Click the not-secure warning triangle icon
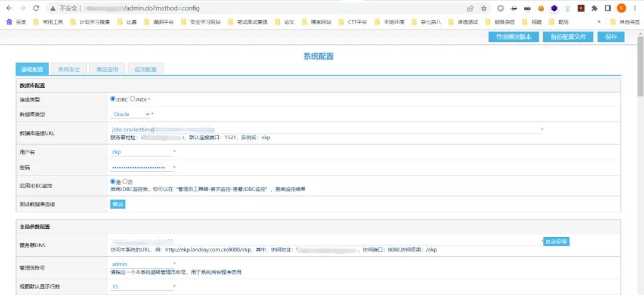The image size is (644, 295). click(x=52, y=8)
